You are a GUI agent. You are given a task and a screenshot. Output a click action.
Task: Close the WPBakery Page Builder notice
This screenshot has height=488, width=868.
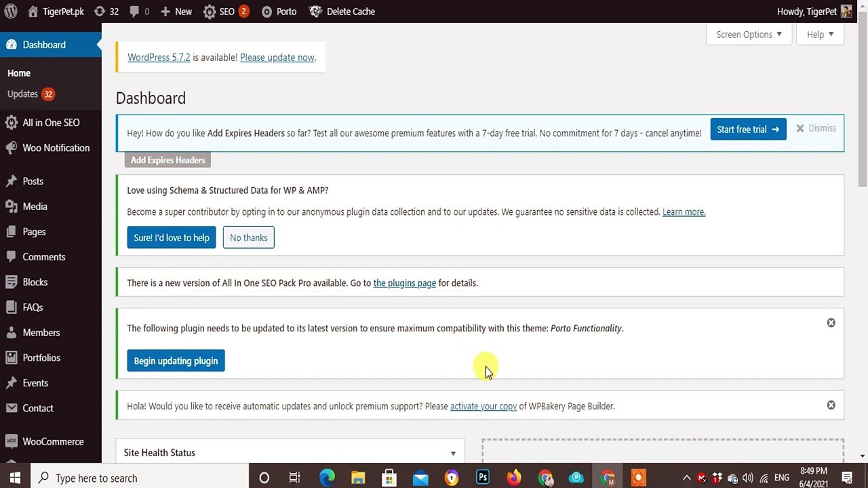831,405
